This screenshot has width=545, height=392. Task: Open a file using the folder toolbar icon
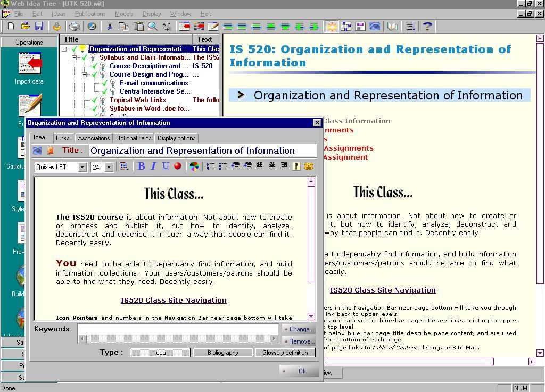point(25,26)
